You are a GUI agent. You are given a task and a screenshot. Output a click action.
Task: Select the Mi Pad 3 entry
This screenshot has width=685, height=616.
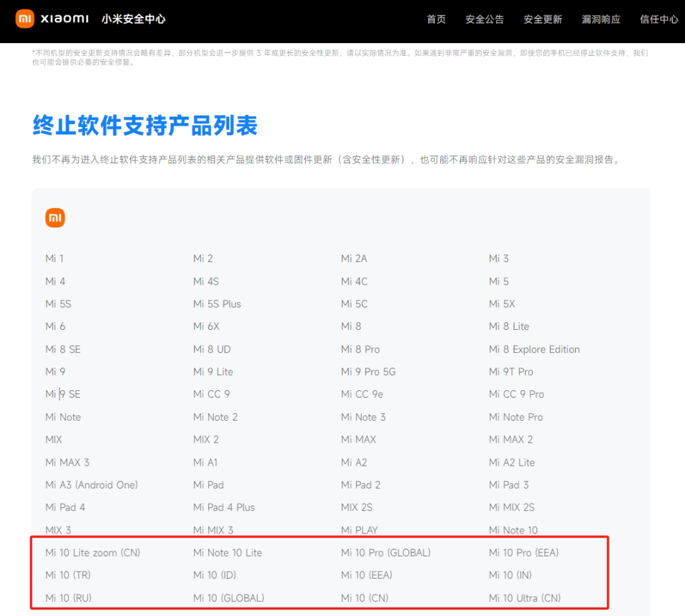(509, 485)
